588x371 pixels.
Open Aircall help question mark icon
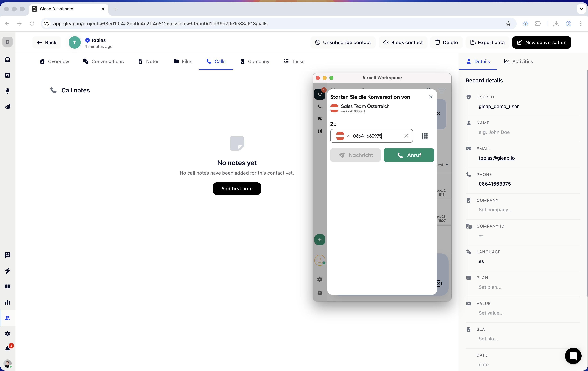(x=320, y=293)
